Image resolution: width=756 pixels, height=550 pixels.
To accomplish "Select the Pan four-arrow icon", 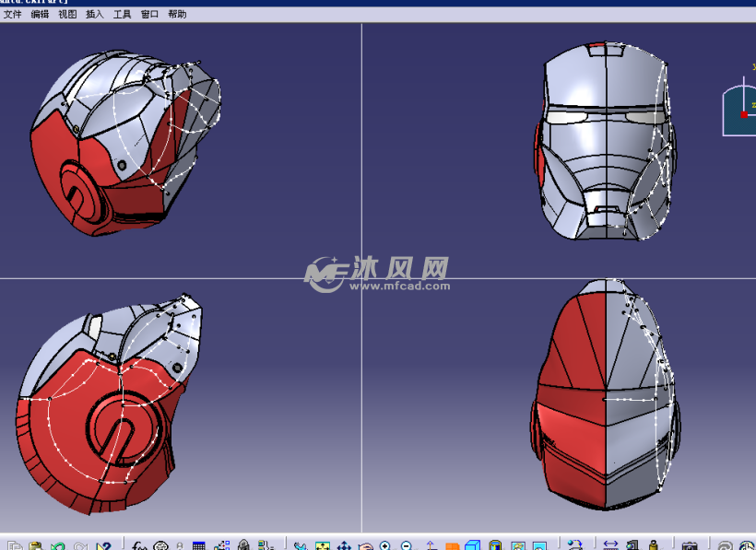I will (x=344, y=545).
